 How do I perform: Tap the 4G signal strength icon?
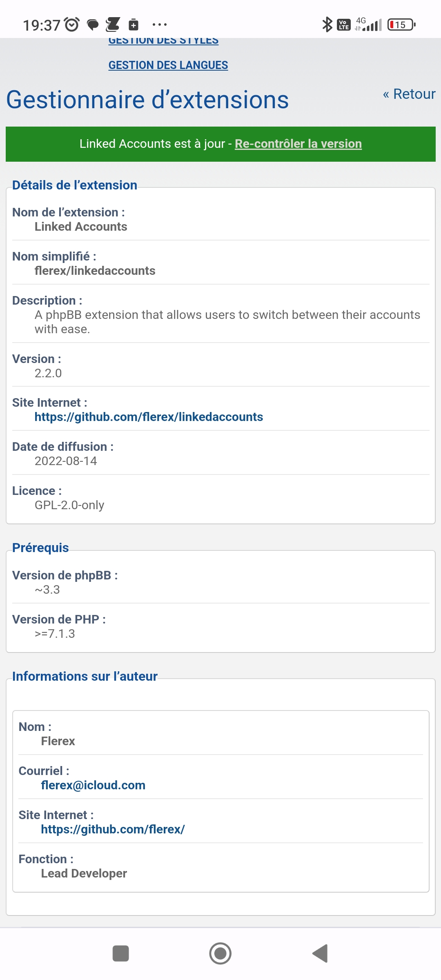click(368, 24)
